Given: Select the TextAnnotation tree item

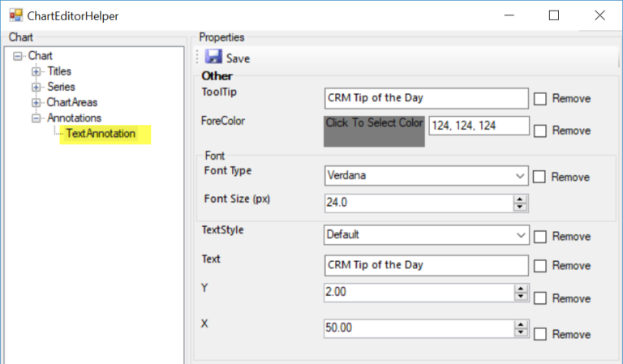Looking at the screenshot, I should coord(100,133).
